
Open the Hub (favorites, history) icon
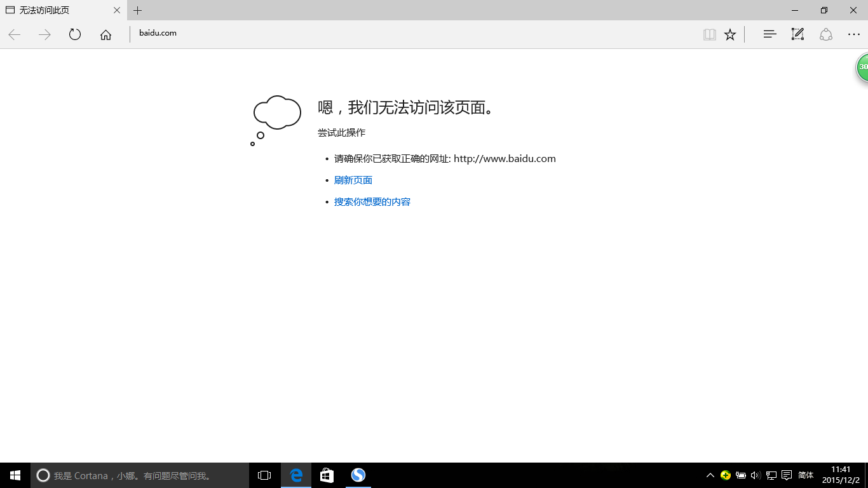click(770, 35)
